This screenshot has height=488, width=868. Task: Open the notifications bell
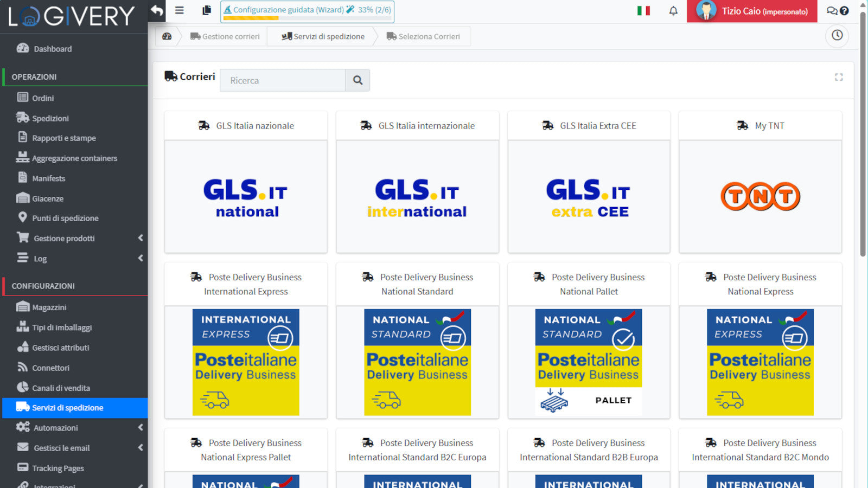click(673, 11)
